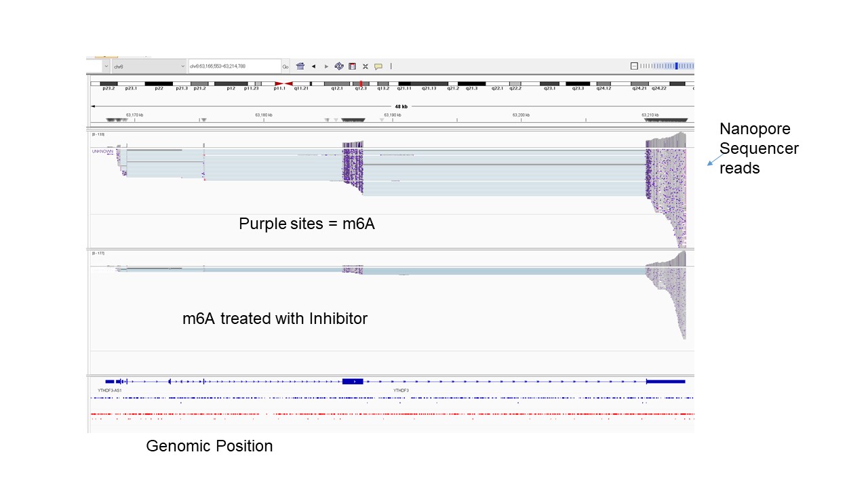Image resolution: width=868 pixels, height=488 pixels.
Task: Click the yellow popup behavior speech bubble icon
Action: tap(378, 66)
